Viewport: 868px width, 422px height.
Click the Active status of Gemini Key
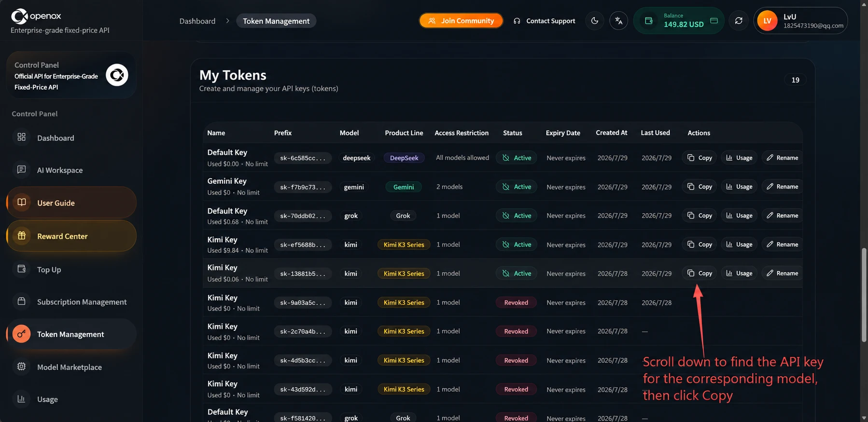517,187
